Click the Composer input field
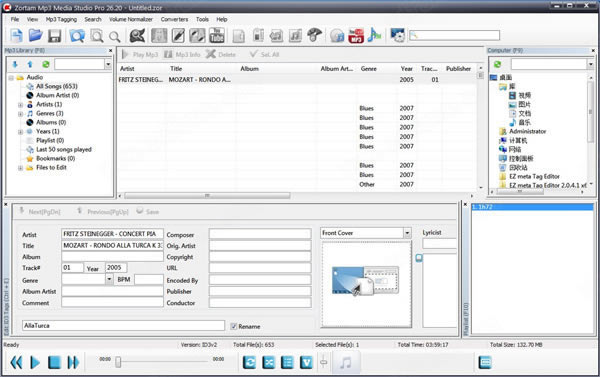The width and height of the screenshot is (600, 377). point(260,234)
